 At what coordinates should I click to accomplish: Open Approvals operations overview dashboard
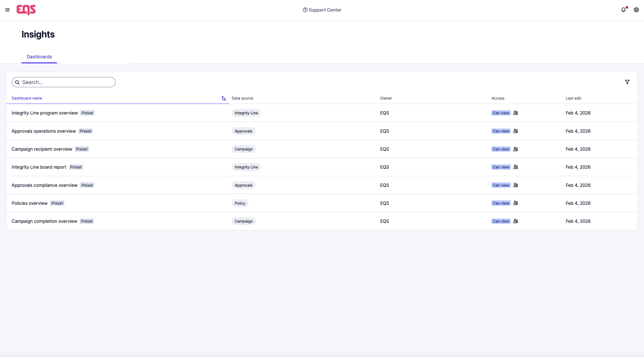[x=44, y=131]
